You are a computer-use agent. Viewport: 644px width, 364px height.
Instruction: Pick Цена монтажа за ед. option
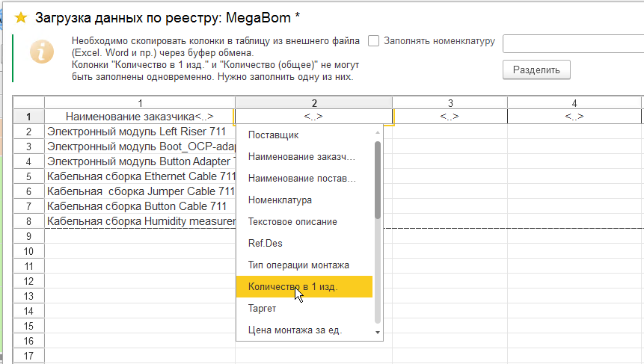295,330
